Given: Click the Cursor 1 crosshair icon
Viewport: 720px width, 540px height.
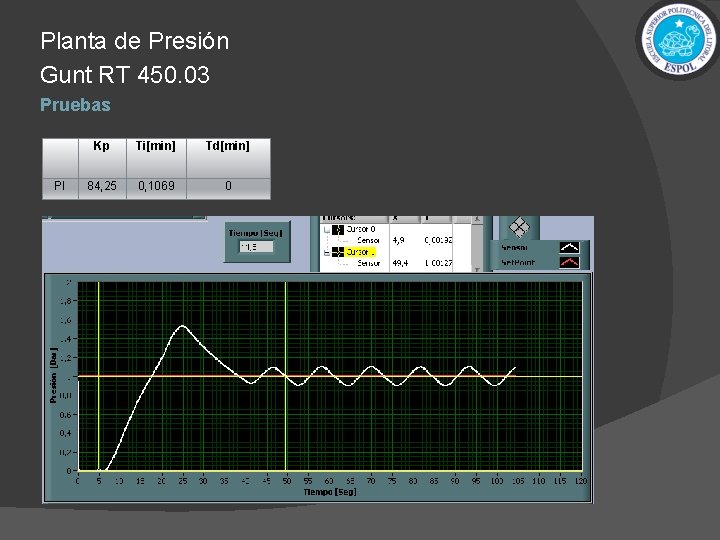Looking at the screenshot, I should pos(338,252).
